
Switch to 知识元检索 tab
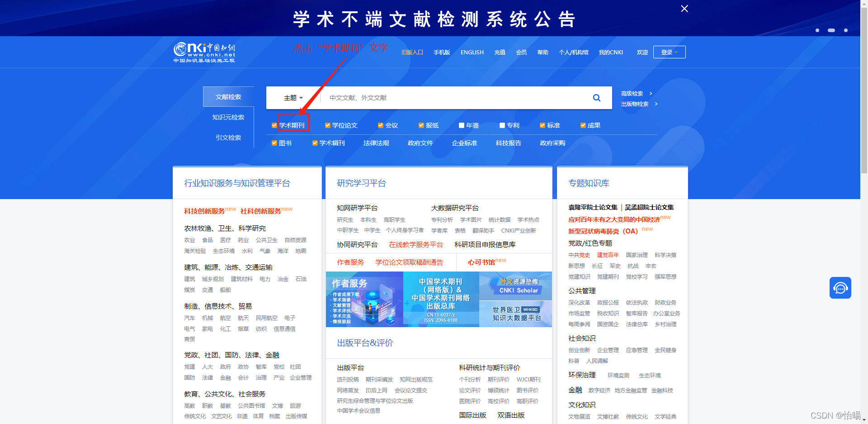click(228, 117)
